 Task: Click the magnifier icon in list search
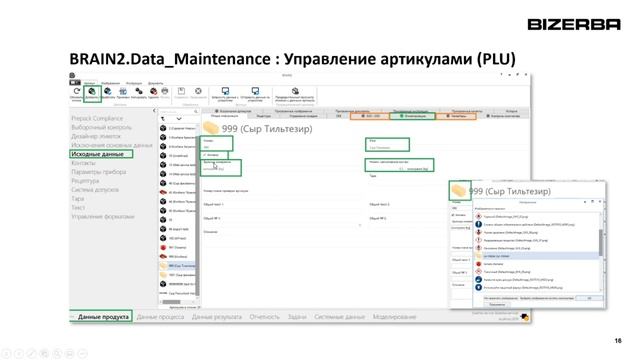coord(196,111)
